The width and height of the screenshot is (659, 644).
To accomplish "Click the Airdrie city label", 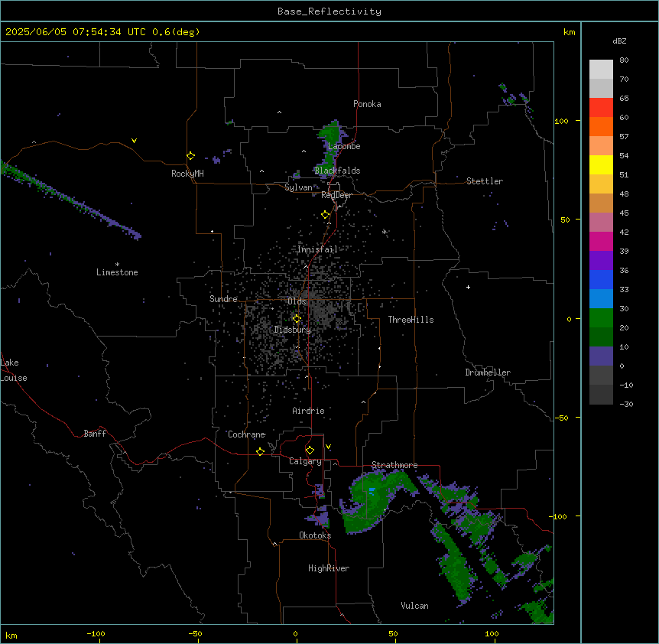I will point(308,411).
